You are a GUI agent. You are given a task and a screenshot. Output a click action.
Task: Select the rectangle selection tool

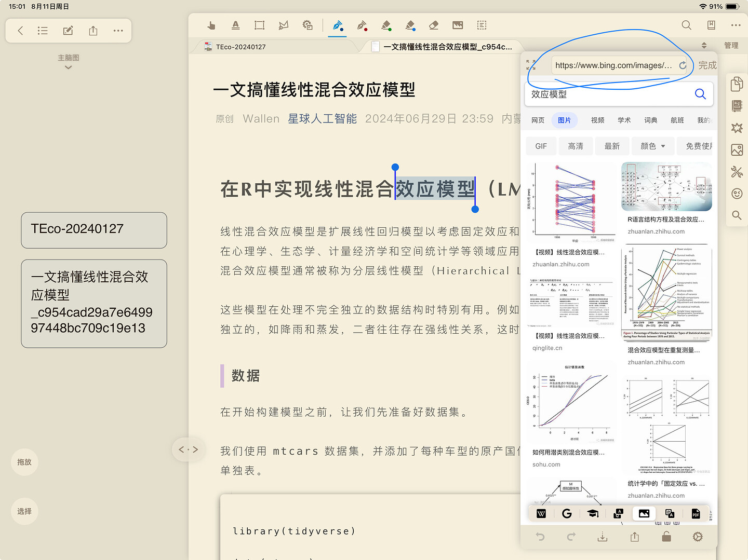[259, 25]
